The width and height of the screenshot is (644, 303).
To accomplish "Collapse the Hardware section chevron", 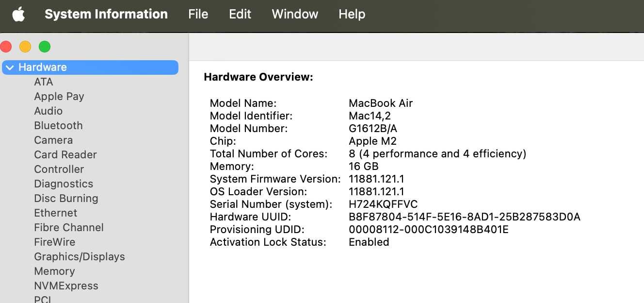I will click(10, 67).
